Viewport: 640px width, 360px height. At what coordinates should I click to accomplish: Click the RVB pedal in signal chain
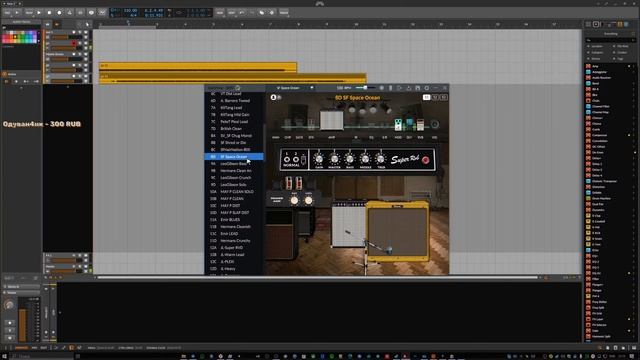(x=420, y=124)
